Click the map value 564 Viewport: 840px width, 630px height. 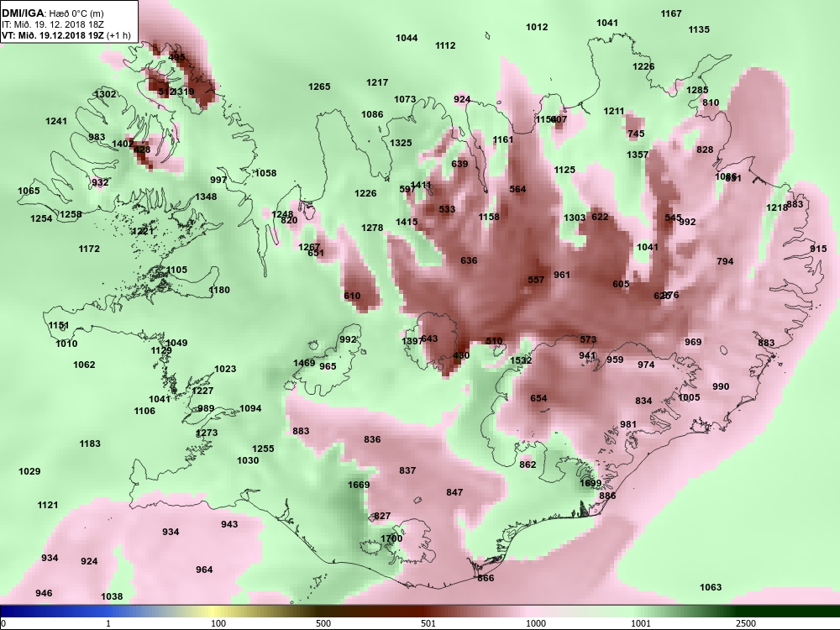point(517,189)
